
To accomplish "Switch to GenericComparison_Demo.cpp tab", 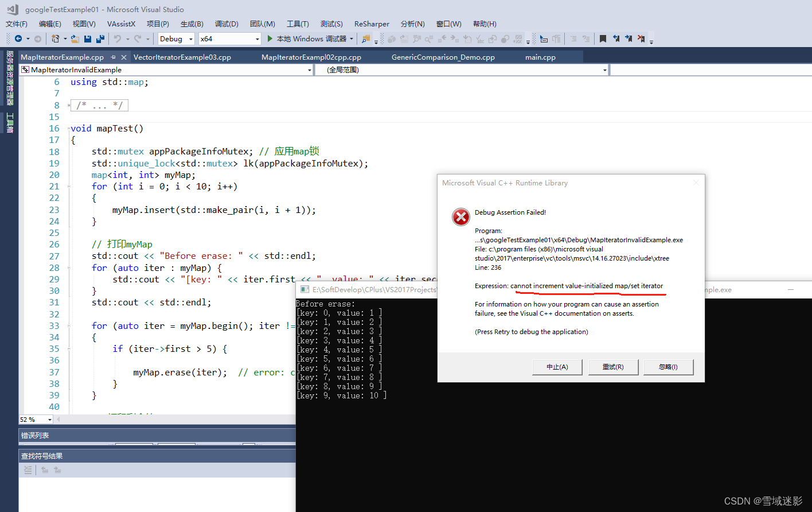I will pos(443,57).
